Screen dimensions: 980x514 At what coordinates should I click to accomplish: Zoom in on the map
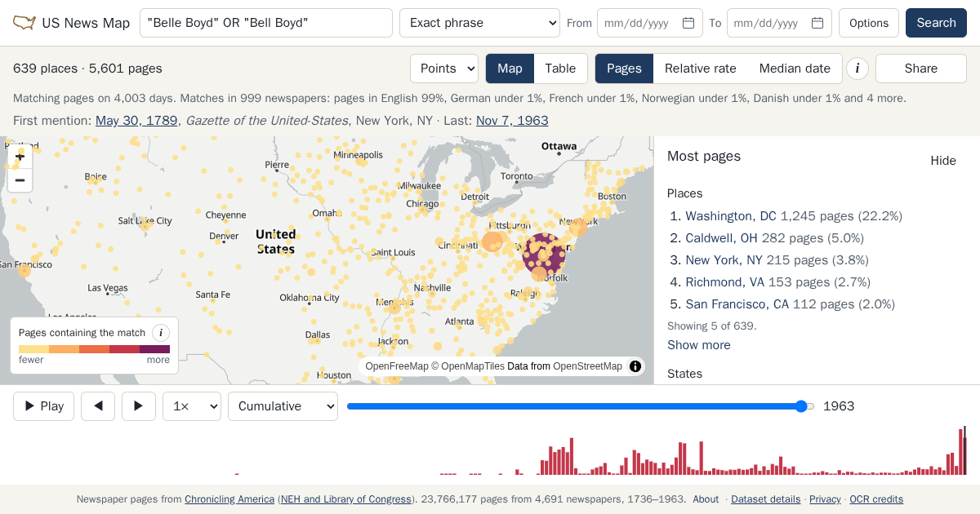pos(20,157)
